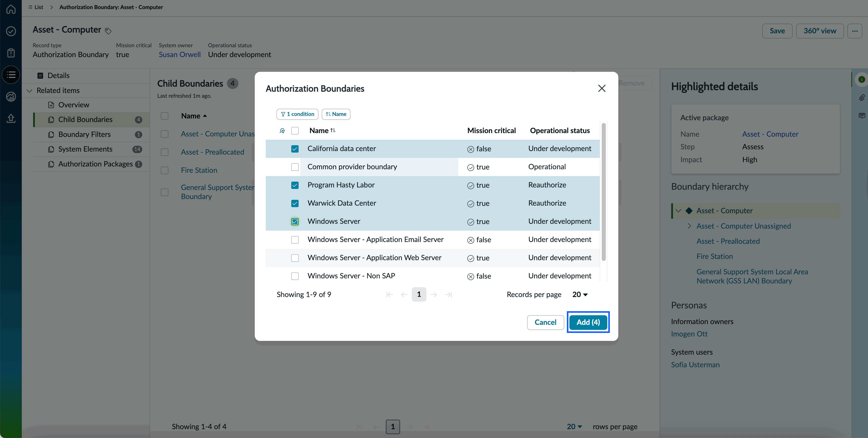Screen dimensions: 868x438
Task: Collapse Asset - Computer hierarchy node
Action: (x=678, y=211)
